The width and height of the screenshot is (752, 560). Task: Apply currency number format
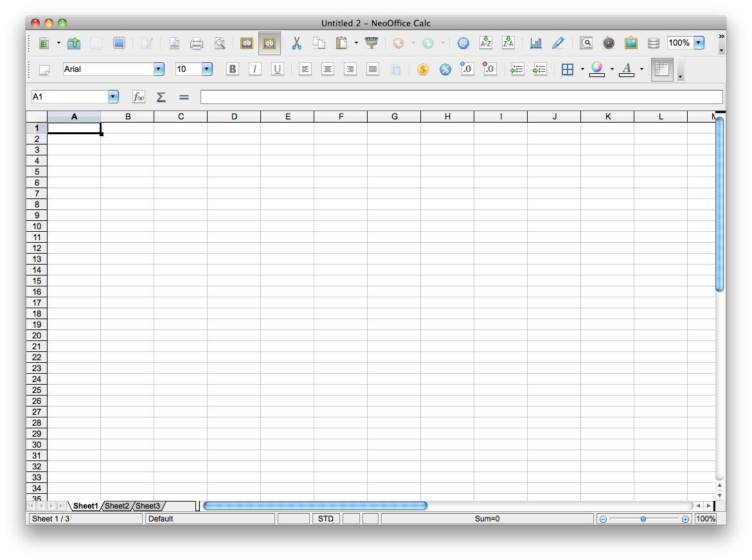422,69
